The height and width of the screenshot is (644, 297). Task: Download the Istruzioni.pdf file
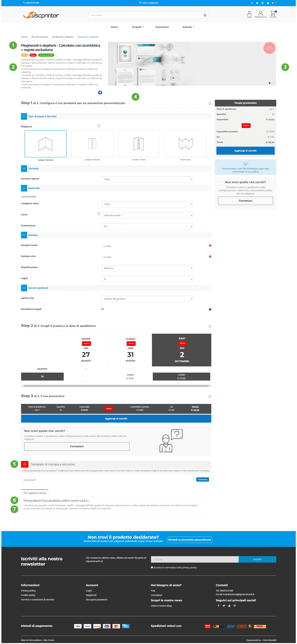202,480
